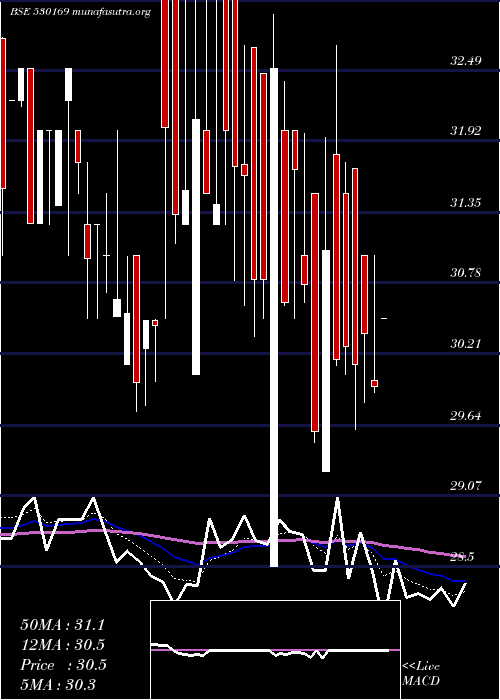500x700 pixels.
Task: Click the 29.64 price axis label
Action: click(x=466, y=416)
